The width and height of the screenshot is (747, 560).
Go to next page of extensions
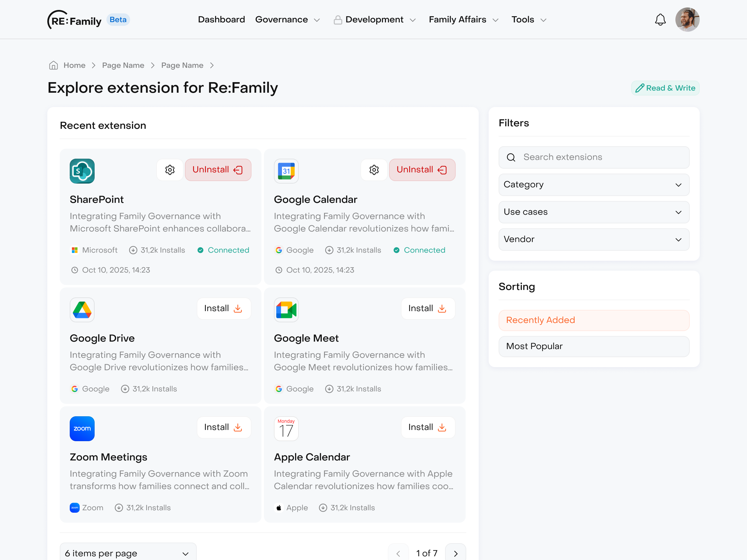(x=455, y=553)
